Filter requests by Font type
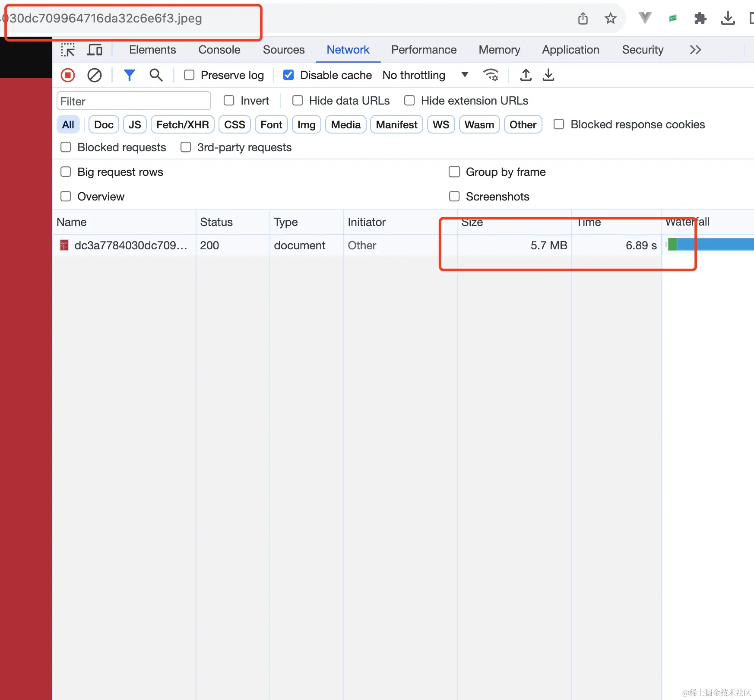Screen dimensions: 754x700 click(271, 124)
